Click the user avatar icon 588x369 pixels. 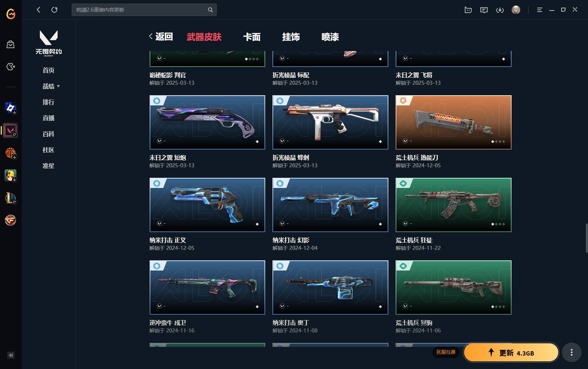(x=516, y=10)
